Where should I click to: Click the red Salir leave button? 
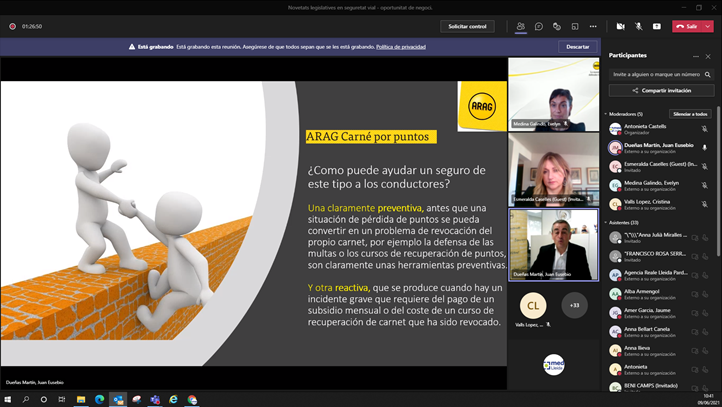click(687, 26)
